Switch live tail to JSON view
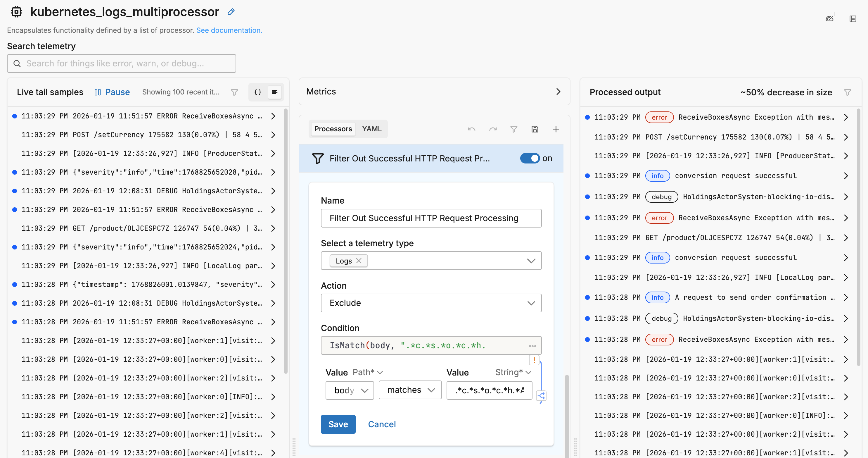The image size is (868, 458). click(257, 92)
